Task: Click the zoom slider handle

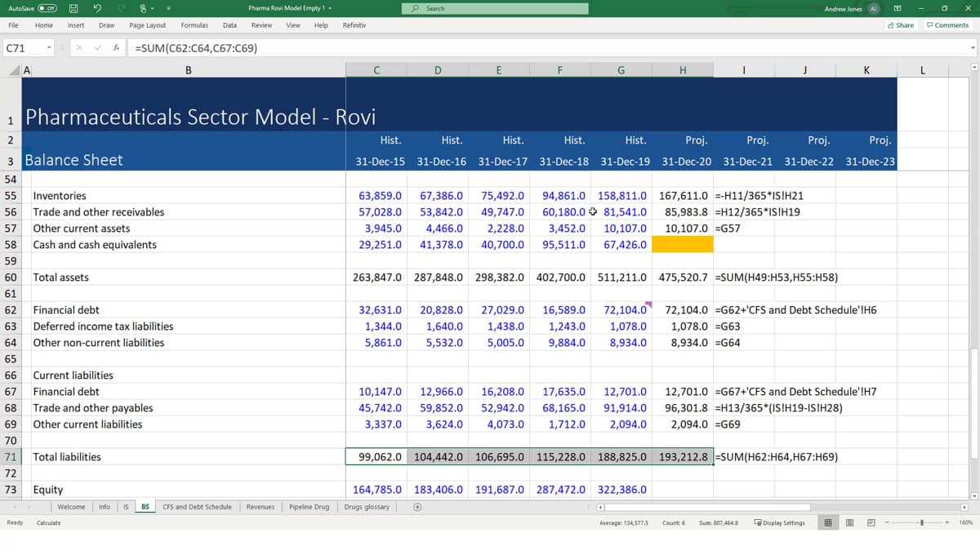Action: point(923,522)
